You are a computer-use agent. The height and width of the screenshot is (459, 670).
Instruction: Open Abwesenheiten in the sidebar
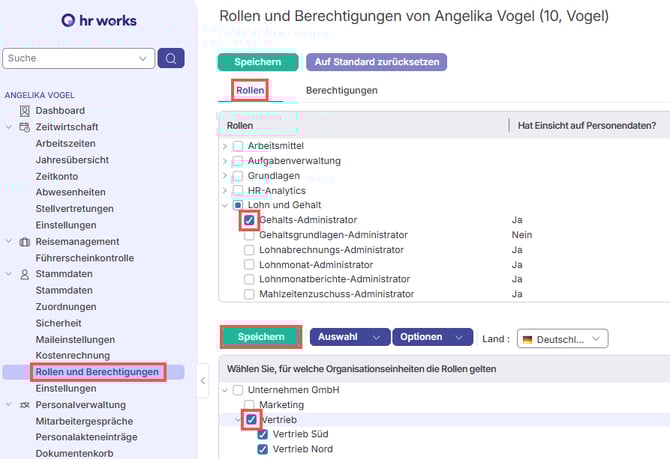[x=71, y=192]
